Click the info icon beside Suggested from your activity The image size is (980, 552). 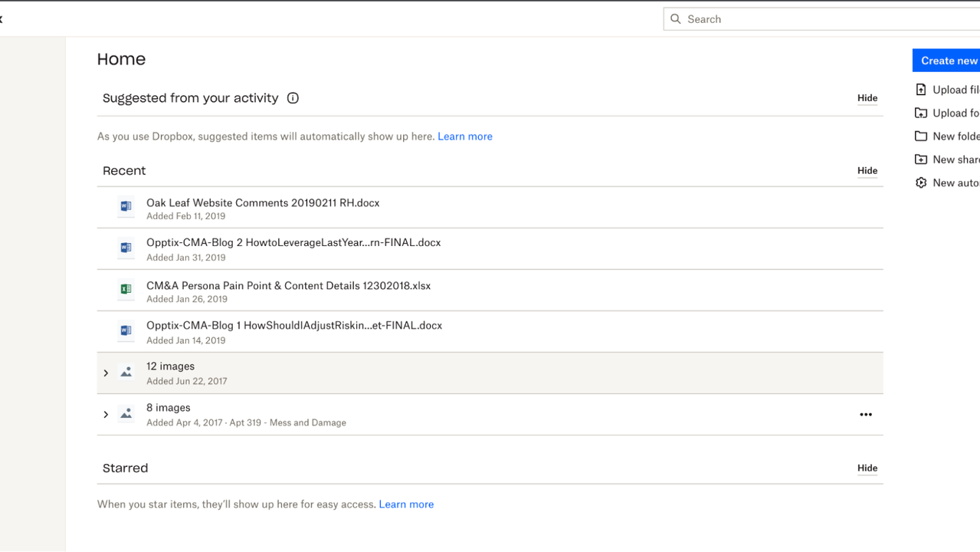pos(293,98)
